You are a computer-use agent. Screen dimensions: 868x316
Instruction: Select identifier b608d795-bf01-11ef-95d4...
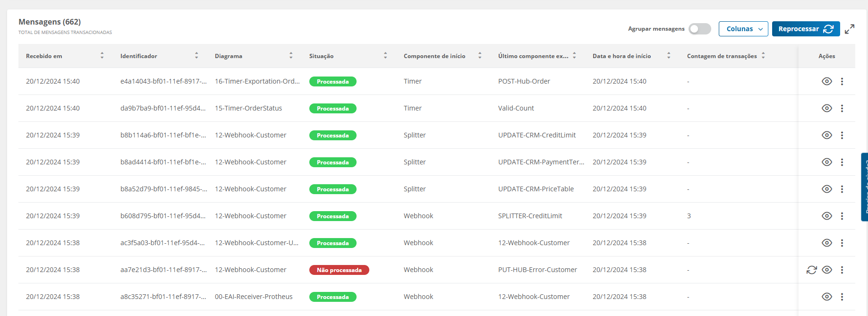(x=163, y=216)
